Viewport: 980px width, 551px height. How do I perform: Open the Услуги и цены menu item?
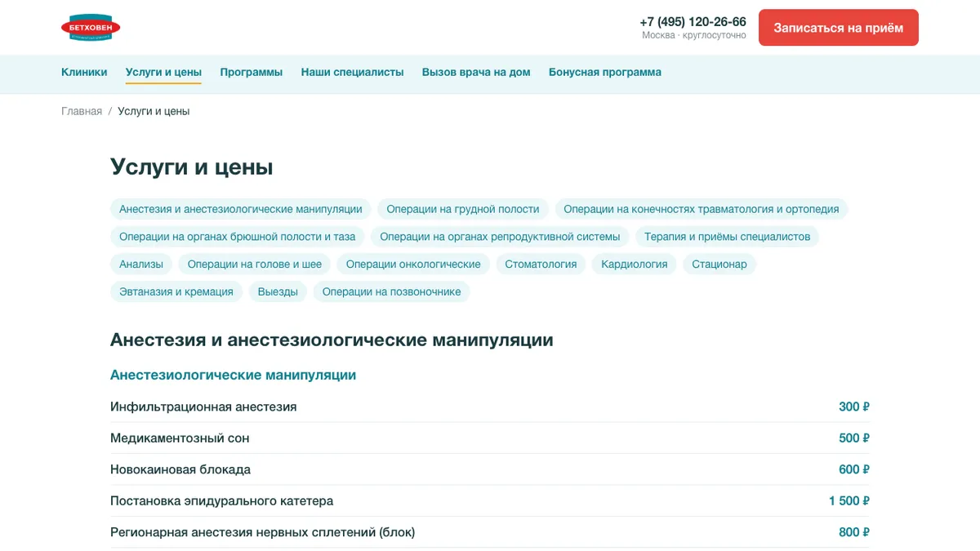[163, 72]
